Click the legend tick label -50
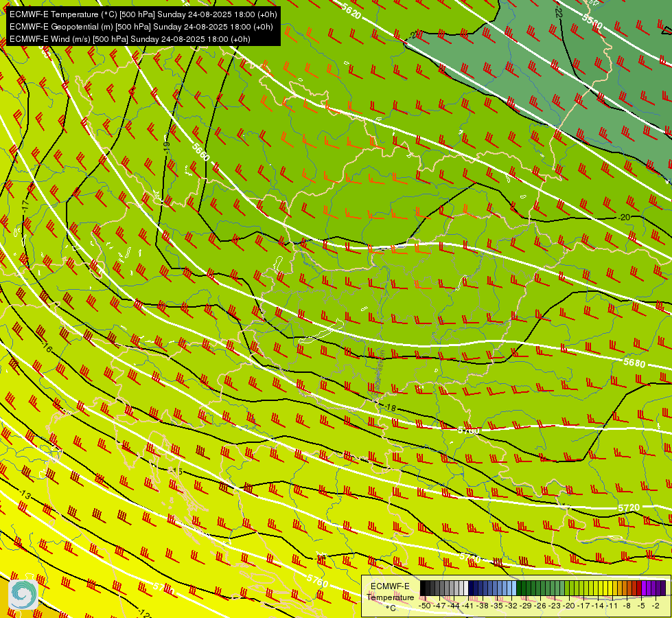 [x=425, y=606]
